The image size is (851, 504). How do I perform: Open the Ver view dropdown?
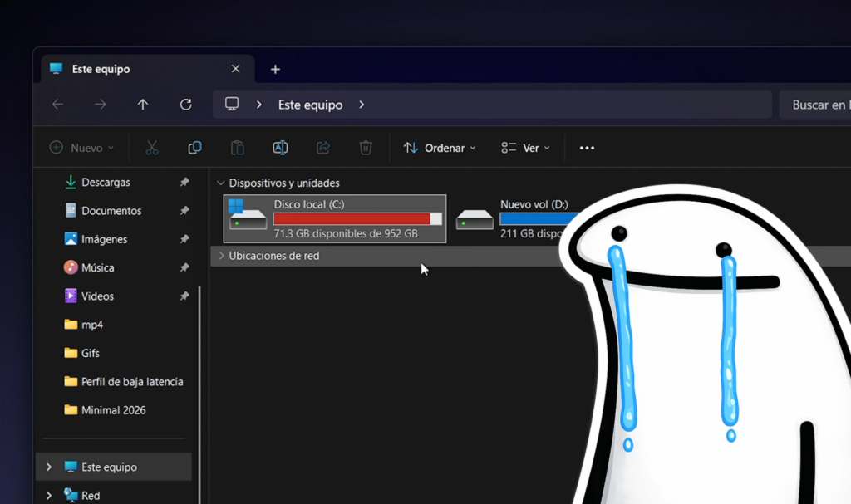[525, 148]
